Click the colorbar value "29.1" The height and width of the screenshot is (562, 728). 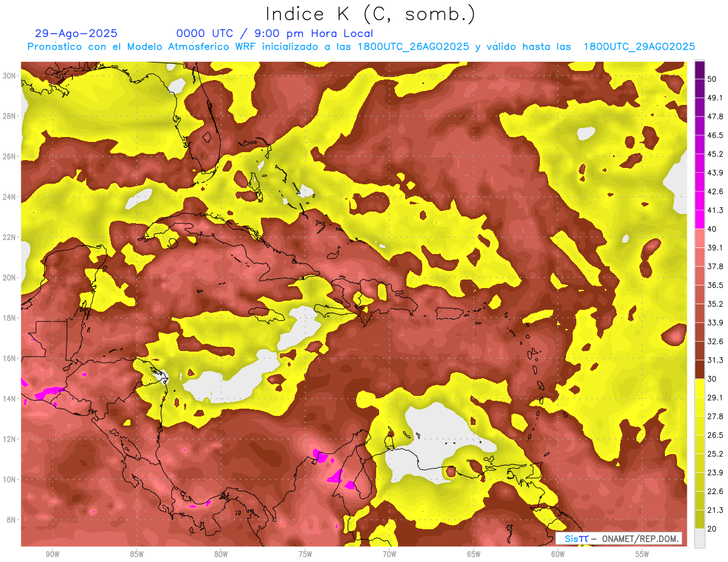(x=715, y=398)
